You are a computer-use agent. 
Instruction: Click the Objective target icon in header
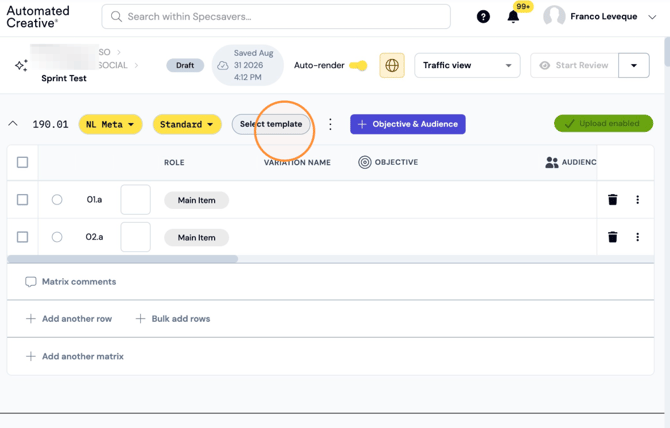364,162
